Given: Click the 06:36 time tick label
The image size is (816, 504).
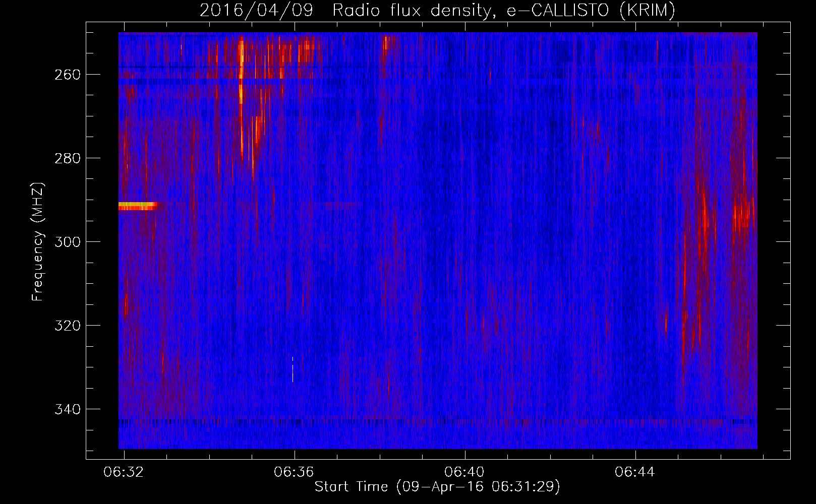Looking at the screenshot, I should click(x=294, y=472).
